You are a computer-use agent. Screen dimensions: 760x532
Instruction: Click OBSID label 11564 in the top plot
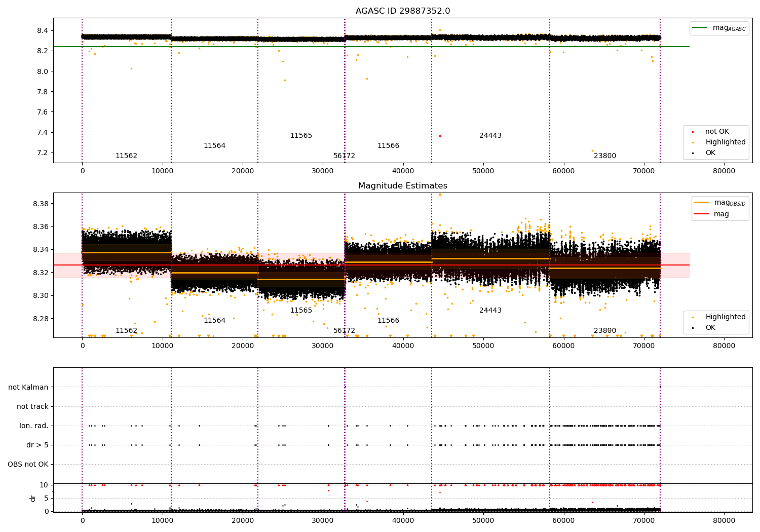214,146
